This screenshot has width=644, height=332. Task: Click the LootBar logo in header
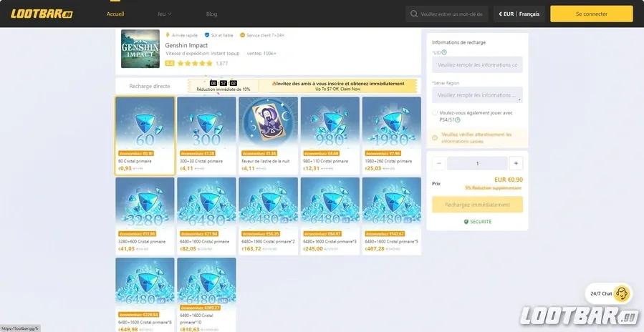click(42, 14)
